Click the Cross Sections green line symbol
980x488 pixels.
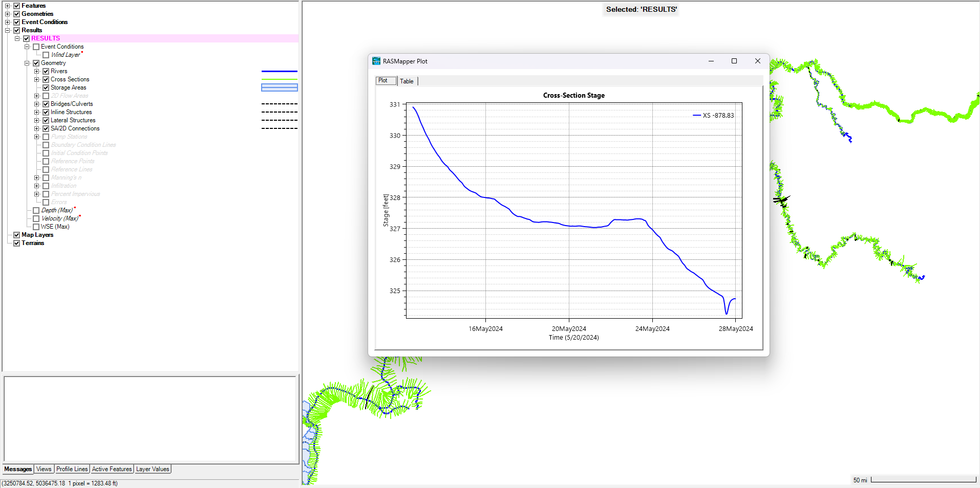(280, 79)
